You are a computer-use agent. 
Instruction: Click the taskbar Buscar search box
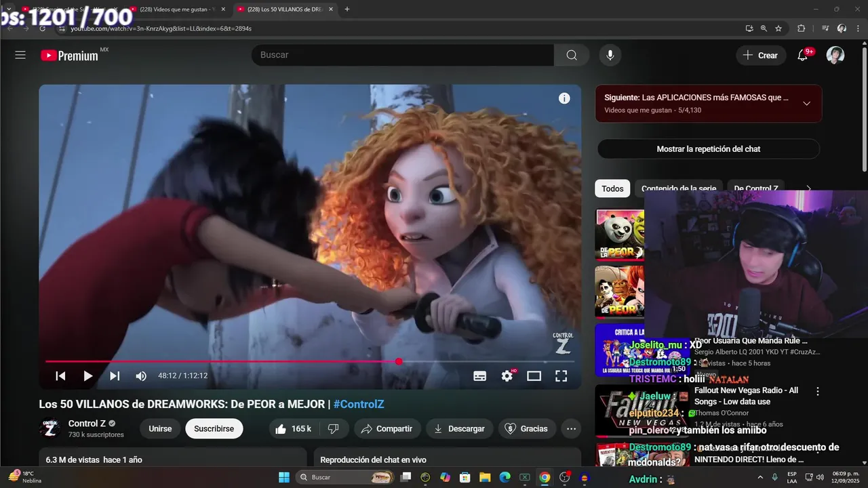pos(346,478)
